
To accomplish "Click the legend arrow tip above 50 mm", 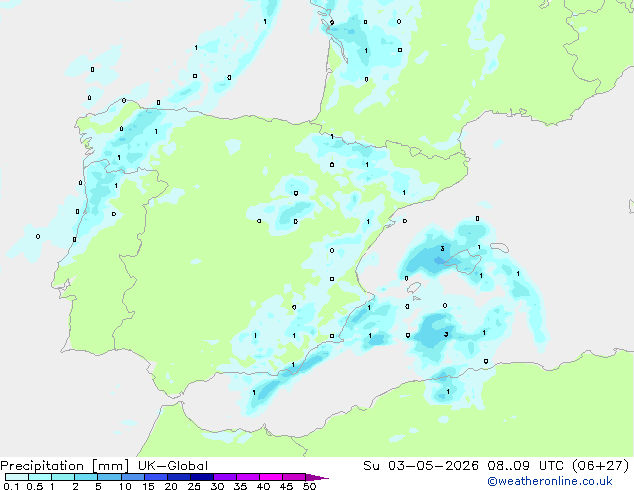I will (x=317, y=477).
